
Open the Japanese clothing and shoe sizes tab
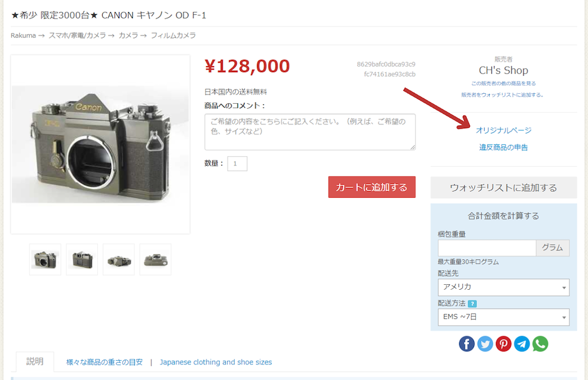pyautogui.click(x=216, y=362)
